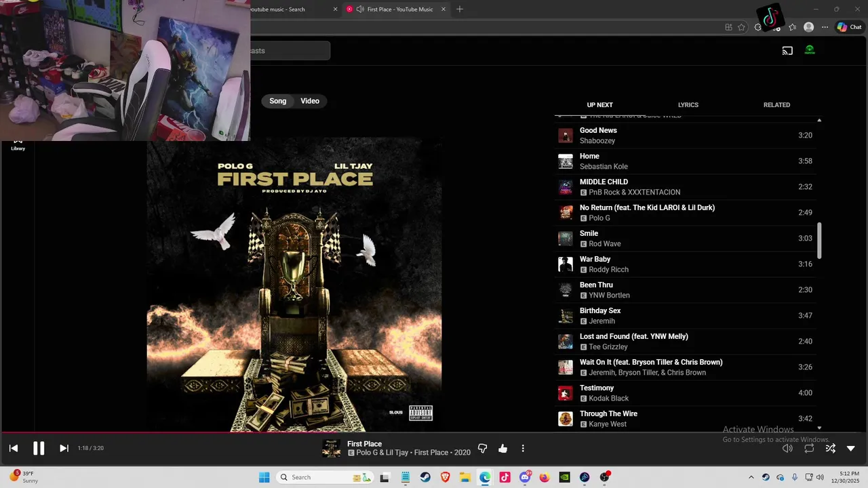Toggle shuffle in player bar
The width and height of the screenshot is (868, 488).
click(830, 448)
